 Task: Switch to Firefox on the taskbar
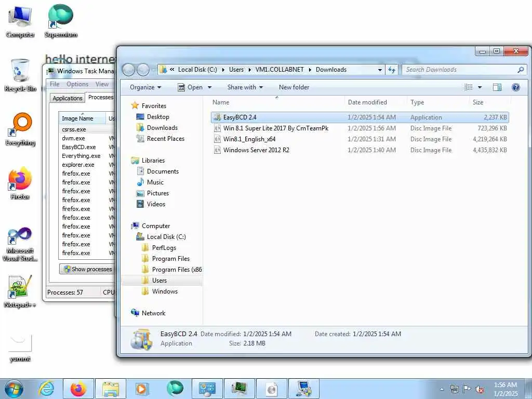(78, 389)
